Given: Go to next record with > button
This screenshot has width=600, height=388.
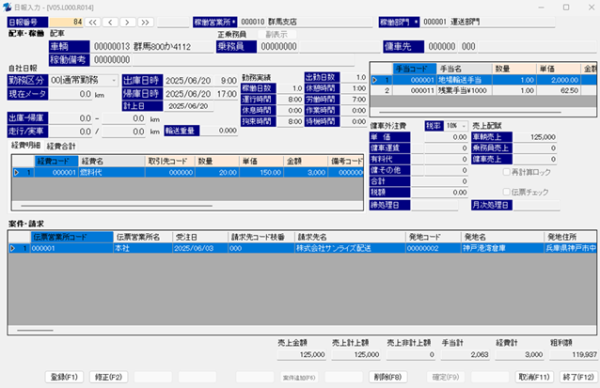Looking at the screenshot, I should pyautogui.click(x=128, y=22).
